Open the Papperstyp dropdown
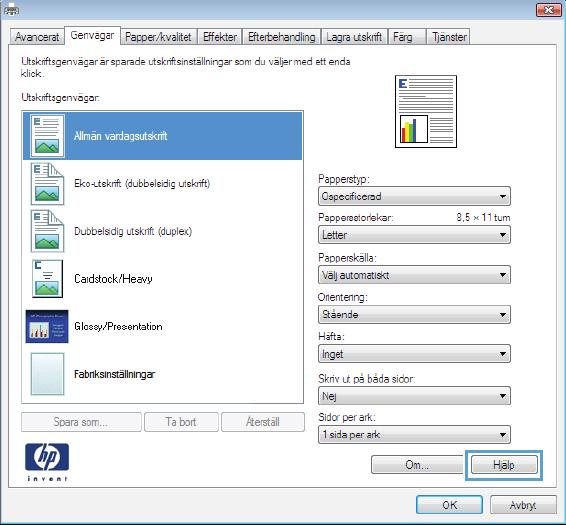The height and width of the screenshot is (525, 566). [414, 196]
